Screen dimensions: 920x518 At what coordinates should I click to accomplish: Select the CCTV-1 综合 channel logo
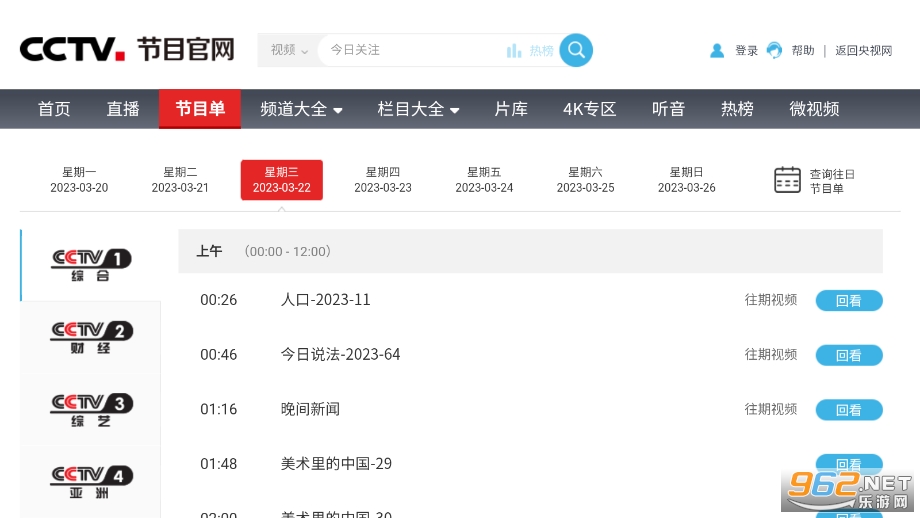click(x=91, y=265)
